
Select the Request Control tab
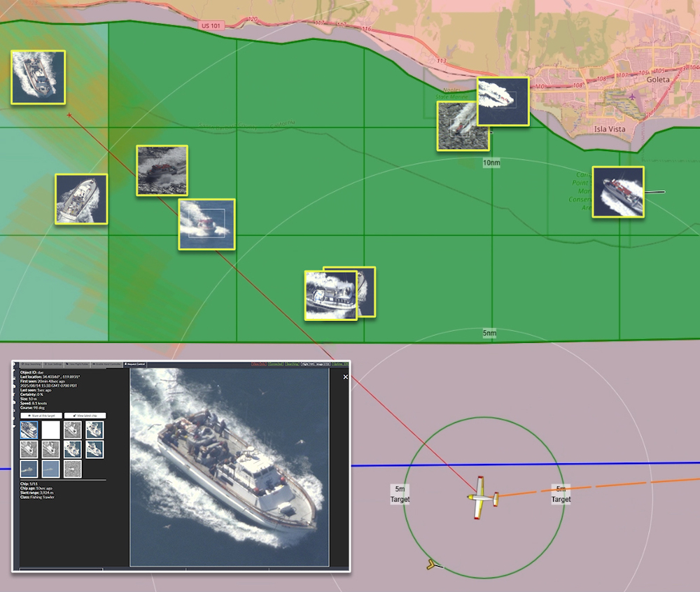(x=135, y=364)
